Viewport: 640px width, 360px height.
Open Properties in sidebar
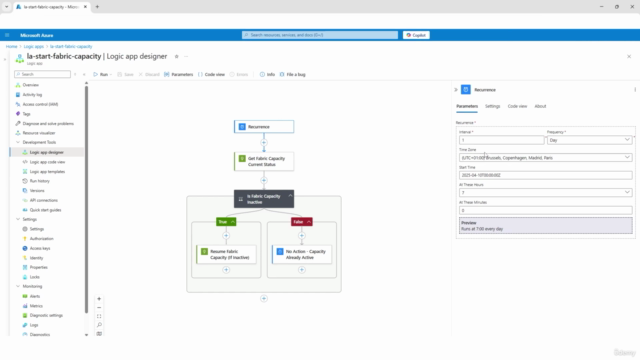coord(38,267)
